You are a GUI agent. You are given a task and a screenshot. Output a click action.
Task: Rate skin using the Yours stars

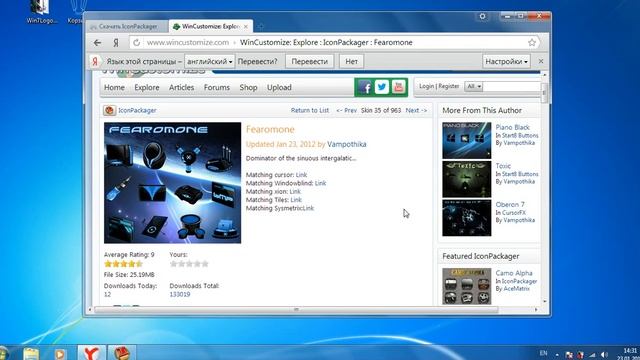click(189, 264)
